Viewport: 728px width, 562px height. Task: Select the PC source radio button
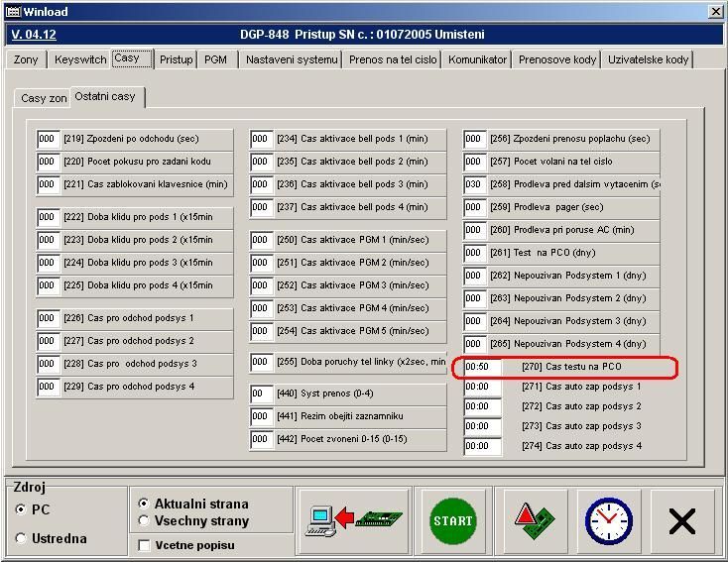click(x=22, y=509)
